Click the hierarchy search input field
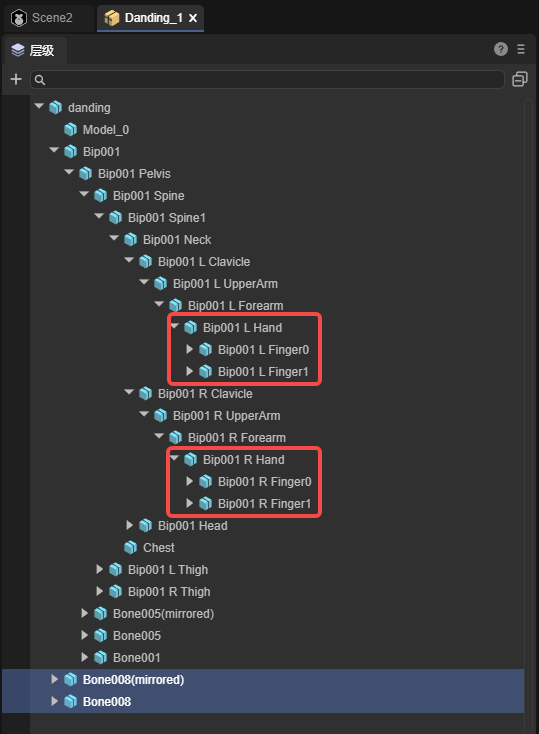 pos(267,80)
